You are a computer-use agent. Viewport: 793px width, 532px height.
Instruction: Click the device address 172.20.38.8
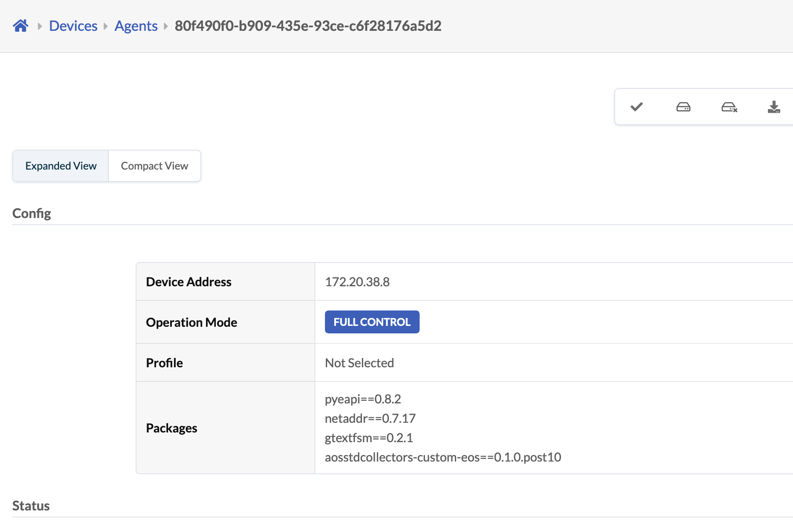tap(357, 282)
